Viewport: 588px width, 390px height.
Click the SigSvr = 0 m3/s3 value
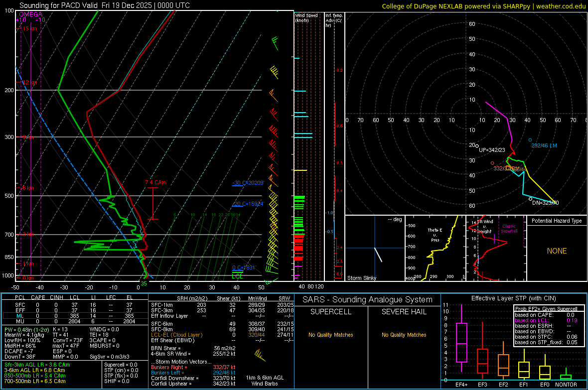(110, 357)
